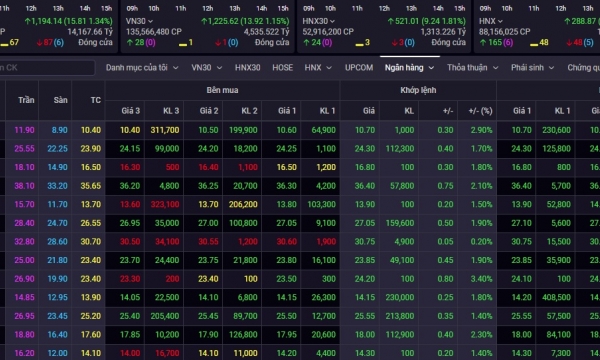Viewport: 600px width, 360px height.
Task: Click the Trần column header
Action: 26,100
